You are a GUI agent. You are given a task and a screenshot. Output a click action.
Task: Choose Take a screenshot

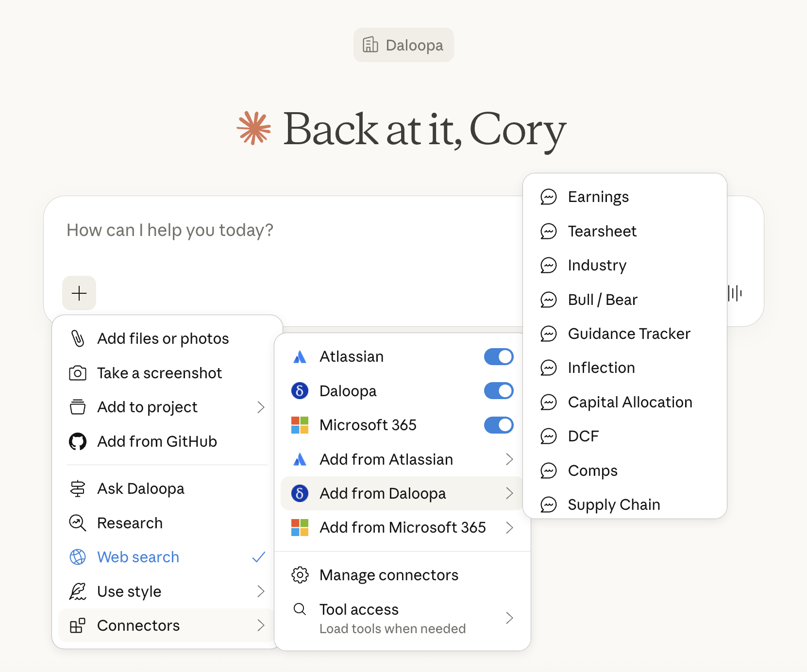(167, 373)
